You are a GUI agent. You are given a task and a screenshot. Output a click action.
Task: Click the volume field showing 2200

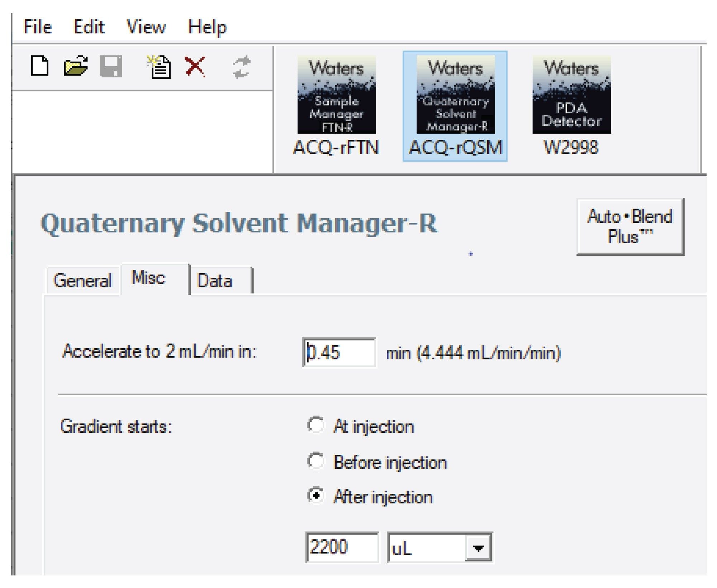pyautogui.click(x=342, y=548)
